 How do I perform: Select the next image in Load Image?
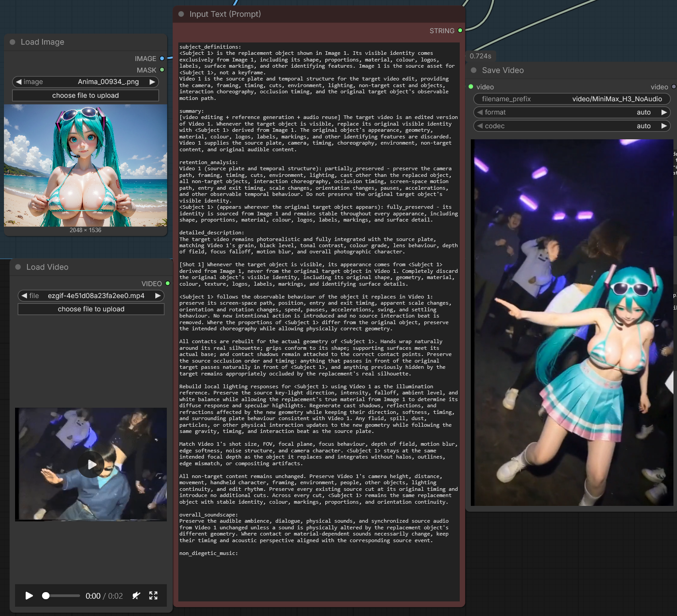(x=152, y=82)
